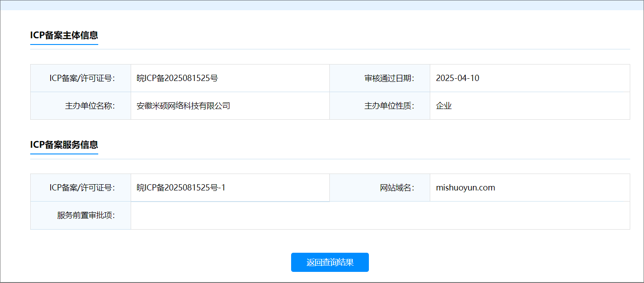Click service license number 皖ICP备2025081525号-1
644x283 pixels.
pyautogui.click(x=181, y=188)
